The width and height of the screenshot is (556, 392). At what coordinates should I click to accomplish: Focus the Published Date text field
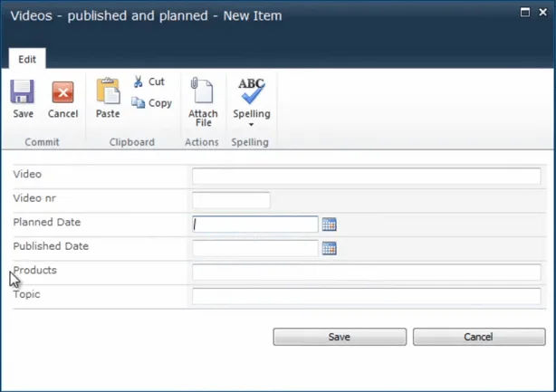pyautogui.click(x=255, y=248)
